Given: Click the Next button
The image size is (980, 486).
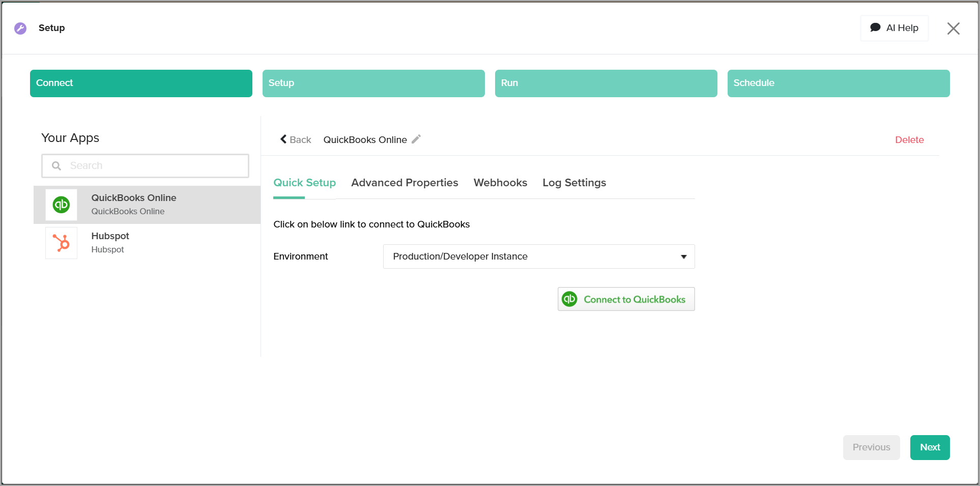Looking at the screenshot, I should 929,447.
